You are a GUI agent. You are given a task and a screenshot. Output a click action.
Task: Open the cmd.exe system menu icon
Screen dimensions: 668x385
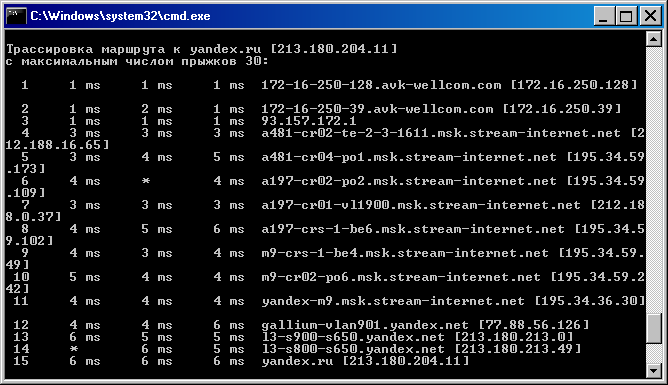[x=16, y=16]
